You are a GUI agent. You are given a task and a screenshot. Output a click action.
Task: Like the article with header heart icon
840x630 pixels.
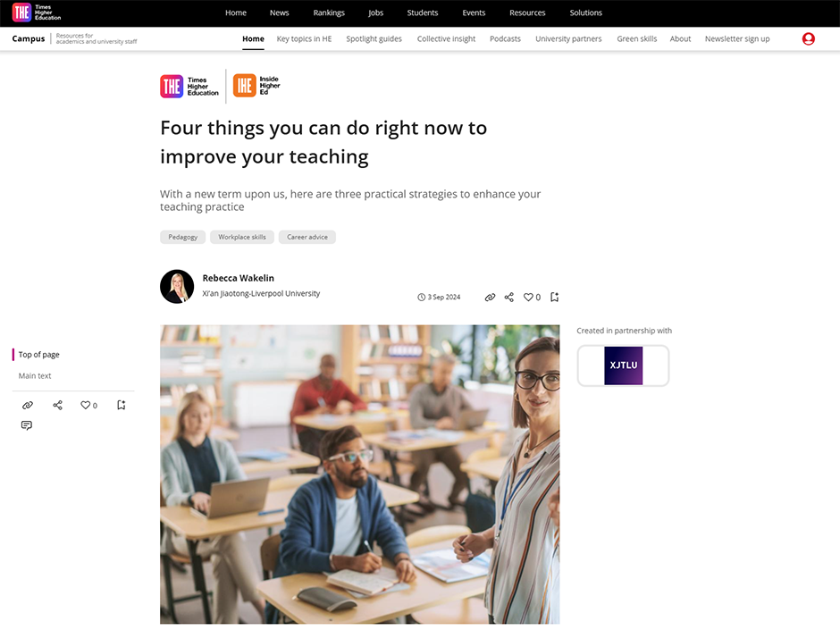pos(532,298)
